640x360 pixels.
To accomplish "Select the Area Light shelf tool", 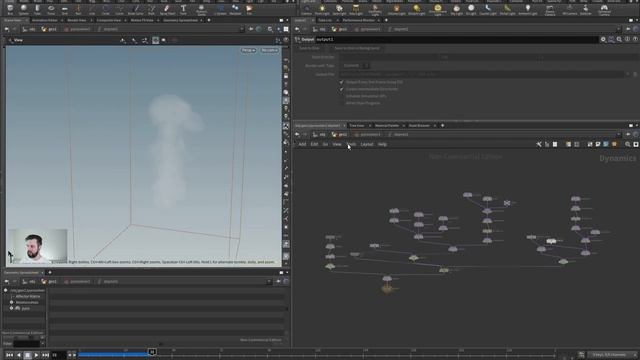I will tap(356, 9).
